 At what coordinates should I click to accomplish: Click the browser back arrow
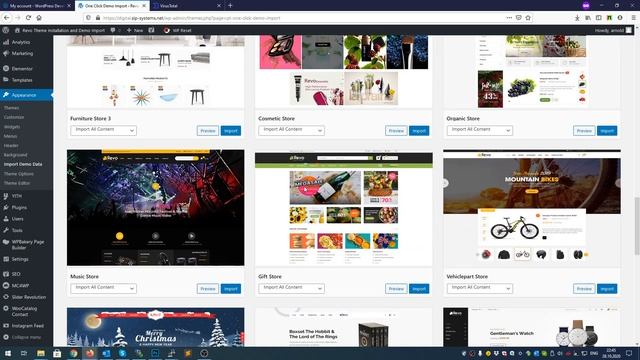point(7,18)
